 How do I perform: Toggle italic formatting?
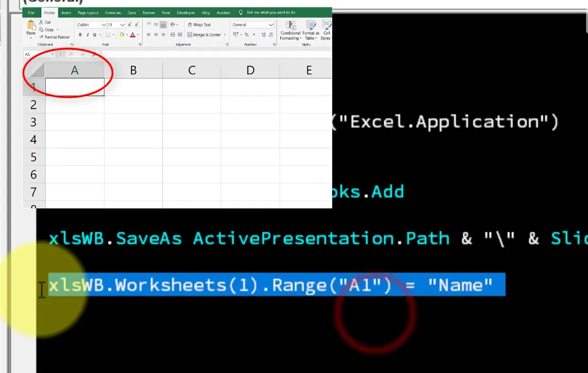[x=88, y=35]
